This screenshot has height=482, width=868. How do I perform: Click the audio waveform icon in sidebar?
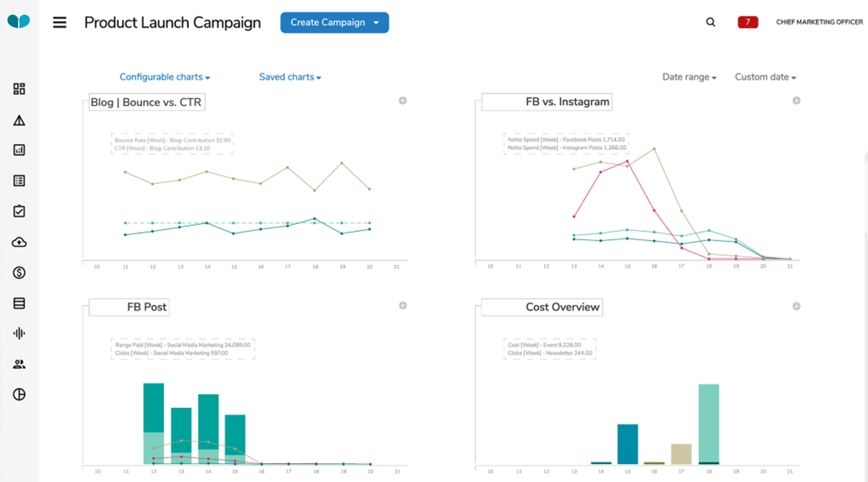(19, 333)
